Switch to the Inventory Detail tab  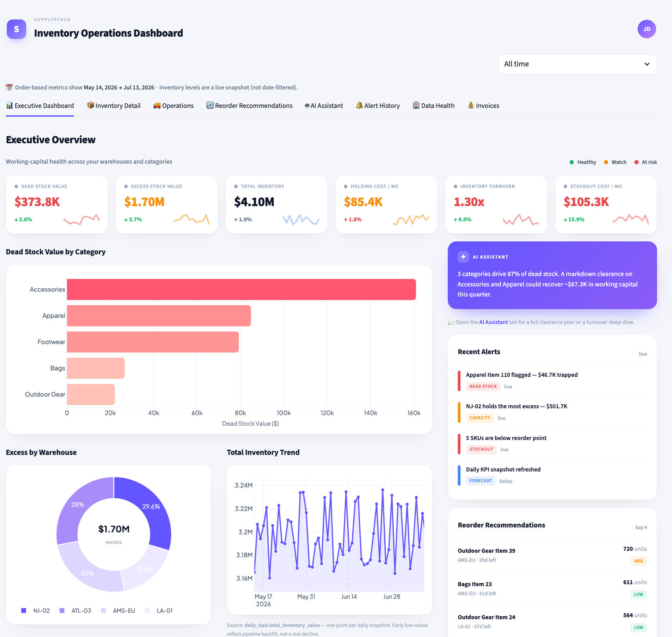tap(114, 106)
